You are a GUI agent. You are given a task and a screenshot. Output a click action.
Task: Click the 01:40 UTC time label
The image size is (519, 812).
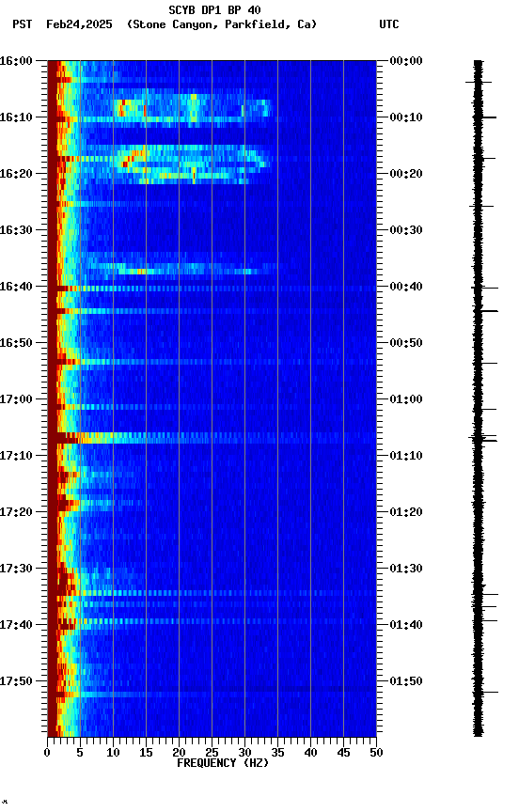click(406, 625)
